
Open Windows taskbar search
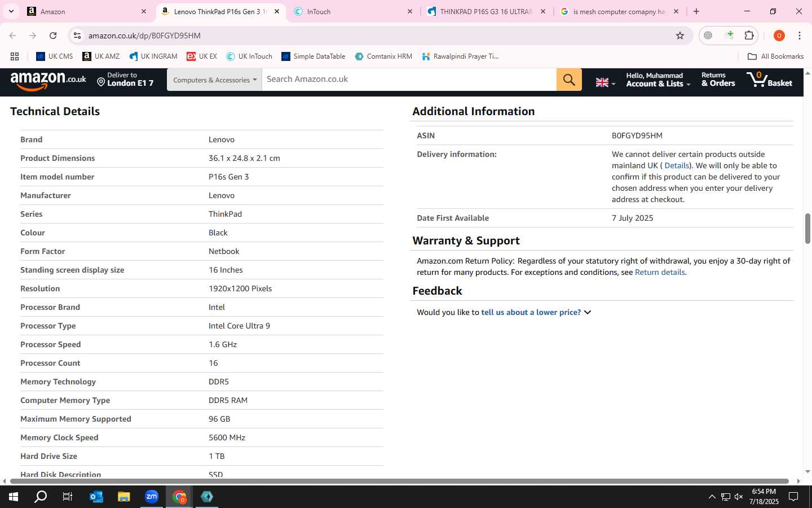[x=41, y=497]
